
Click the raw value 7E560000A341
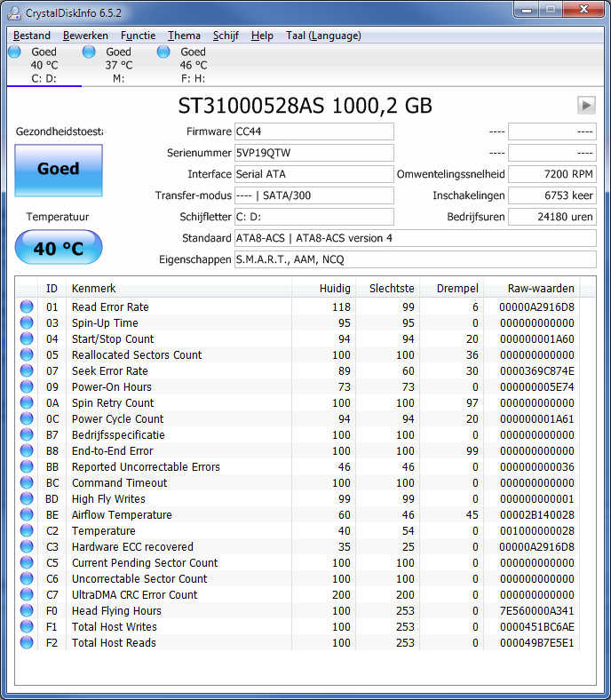point(537,610)
